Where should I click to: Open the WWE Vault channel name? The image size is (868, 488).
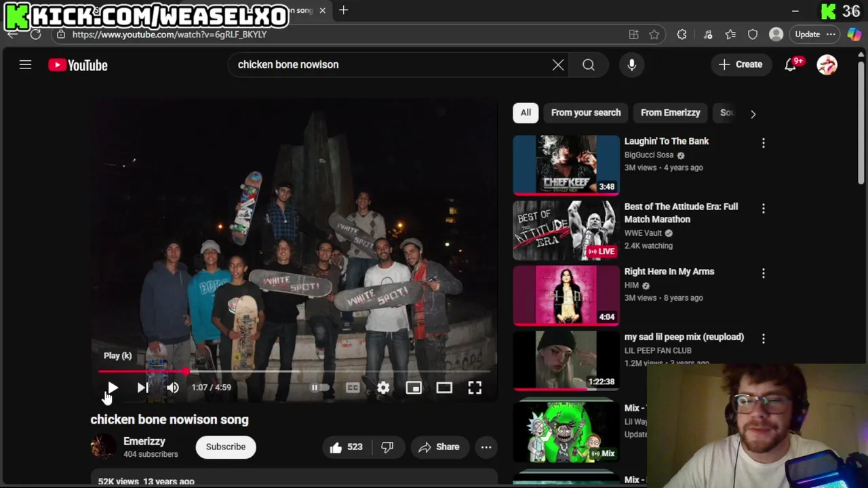click(x=643, y=233)
